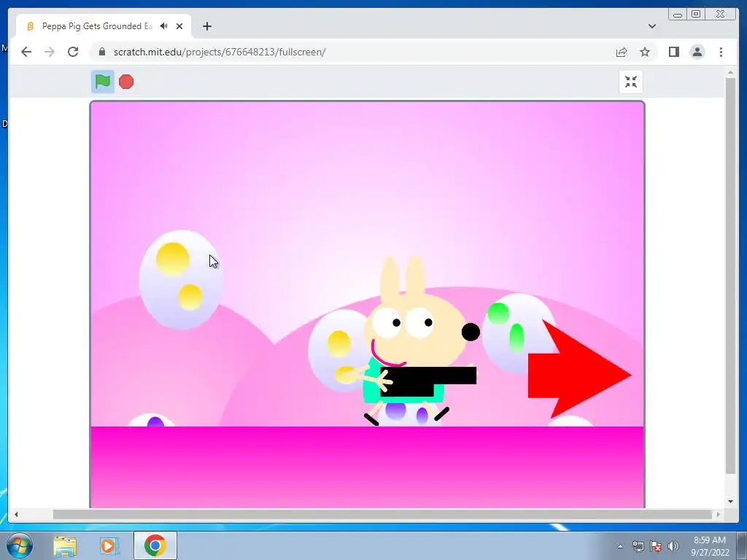Viewport: 747px width, 560px height.
Task: Reload the Scratch project page
Action: click(x=73, y=52)
